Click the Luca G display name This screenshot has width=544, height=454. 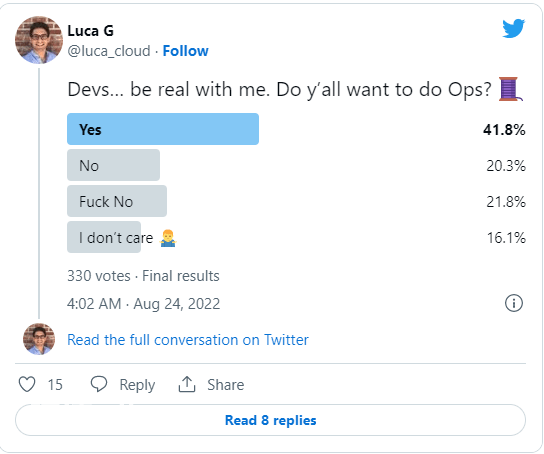pyautogui.click(x=91, y=31)
